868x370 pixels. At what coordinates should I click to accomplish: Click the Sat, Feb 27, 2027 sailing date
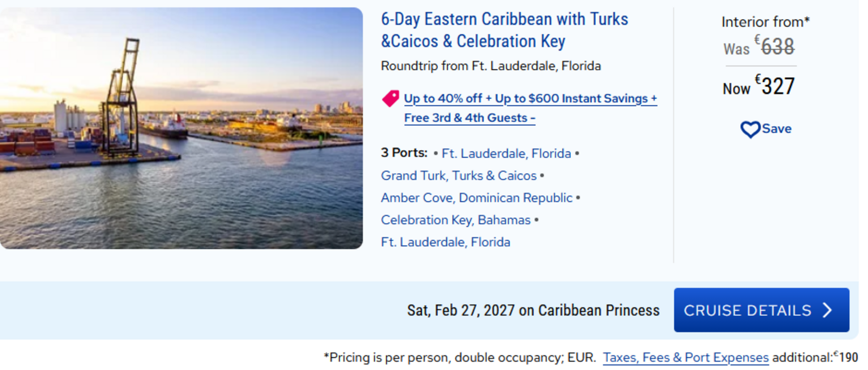click(461, 310)
